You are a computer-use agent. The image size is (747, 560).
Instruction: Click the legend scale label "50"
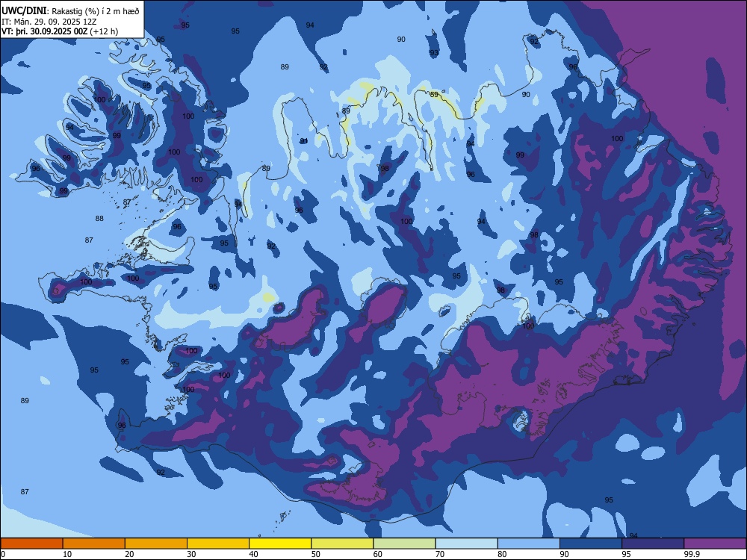point(316,554)
